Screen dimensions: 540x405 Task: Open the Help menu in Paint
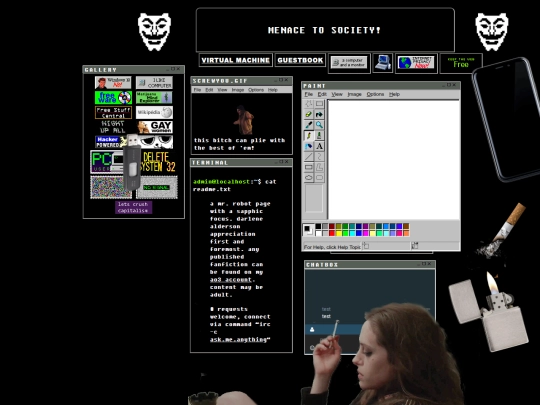coord(394,94)
